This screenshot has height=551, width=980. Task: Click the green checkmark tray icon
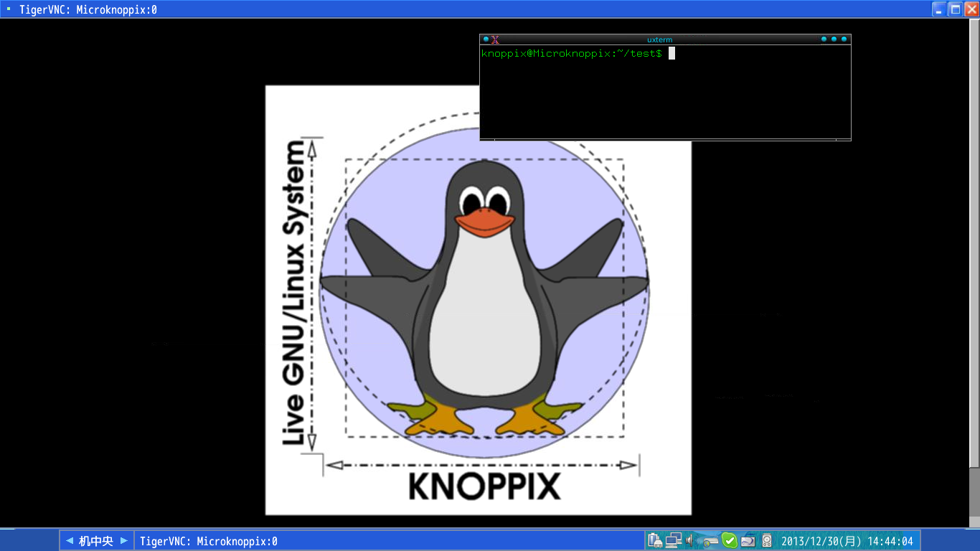(730, 541)
